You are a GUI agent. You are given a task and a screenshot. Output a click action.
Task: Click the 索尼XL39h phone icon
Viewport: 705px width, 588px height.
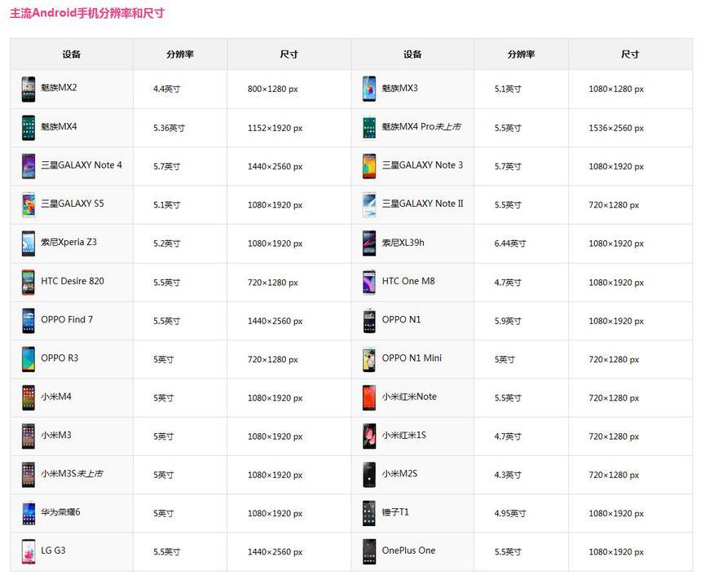pyautogui.click(x=369, y=244)
